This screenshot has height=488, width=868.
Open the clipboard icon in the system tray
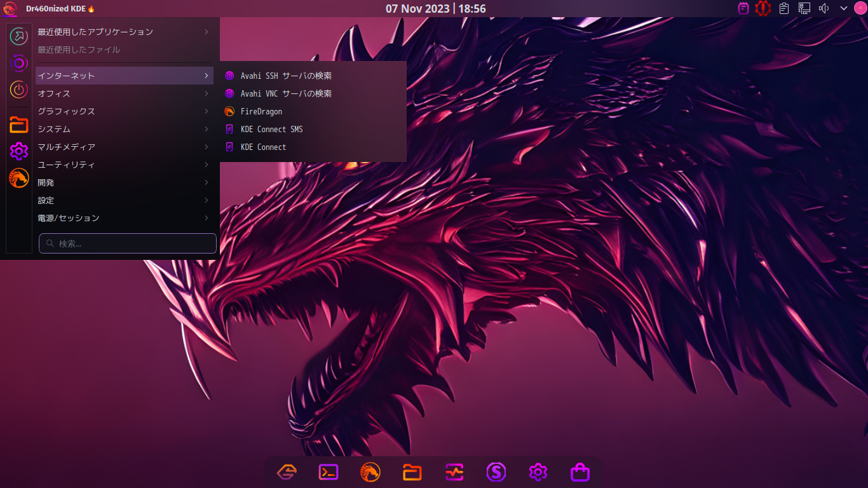pos(784,8)
